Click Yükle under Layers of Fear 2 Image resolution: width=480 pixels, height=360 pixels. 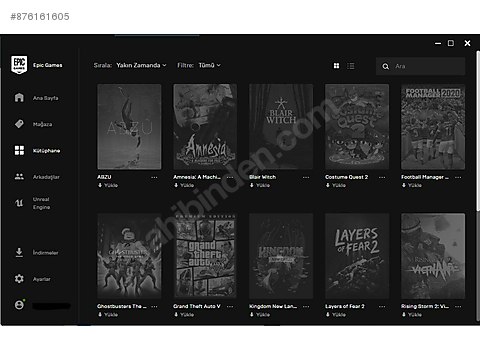pos(336,314)
